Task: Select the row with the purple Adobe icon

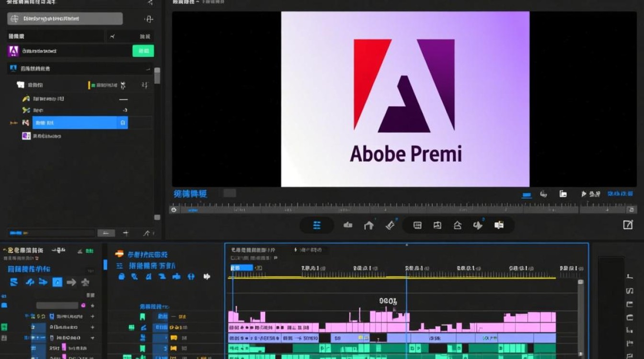Action: click(x=80, y=51)
